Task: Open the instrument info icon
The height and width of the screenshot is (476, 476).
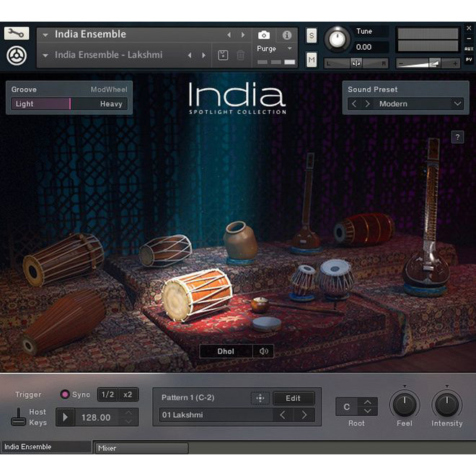Action: (x=287, y=35)
